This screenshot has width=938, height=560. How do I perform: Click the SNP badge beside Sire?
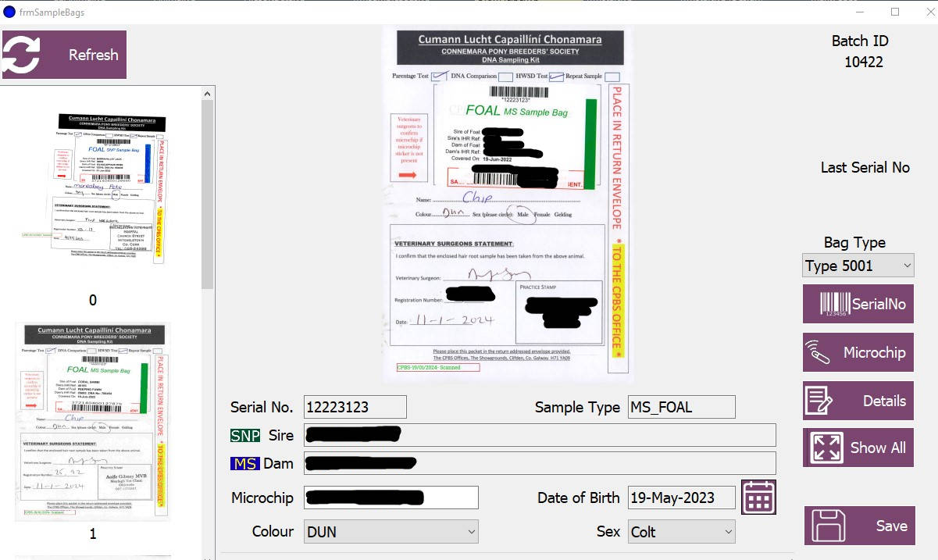coord(246,435)
